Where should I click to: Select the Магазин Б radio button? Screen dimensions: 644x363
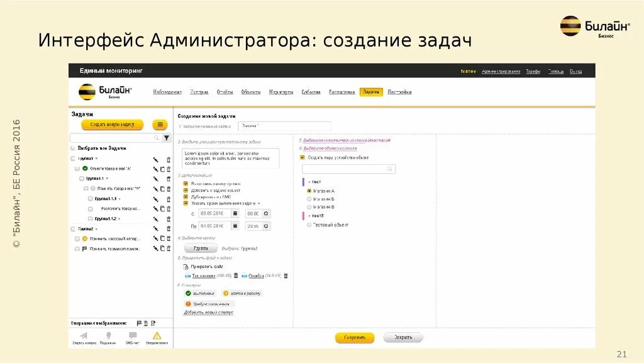click(309, 199)
